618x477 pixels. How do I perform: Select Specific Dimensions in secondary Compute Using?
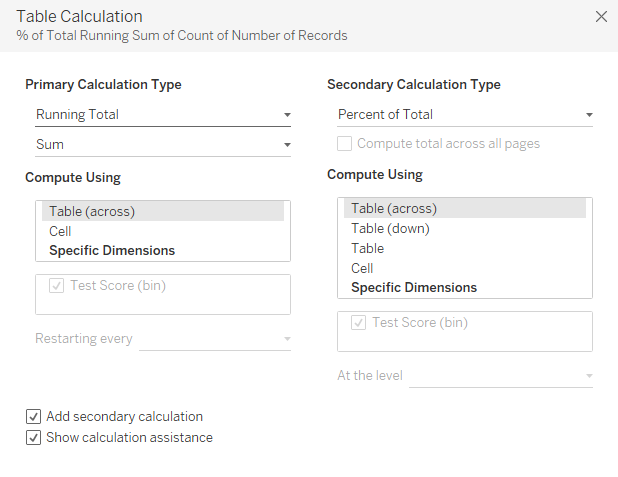[x=414, y=288]
